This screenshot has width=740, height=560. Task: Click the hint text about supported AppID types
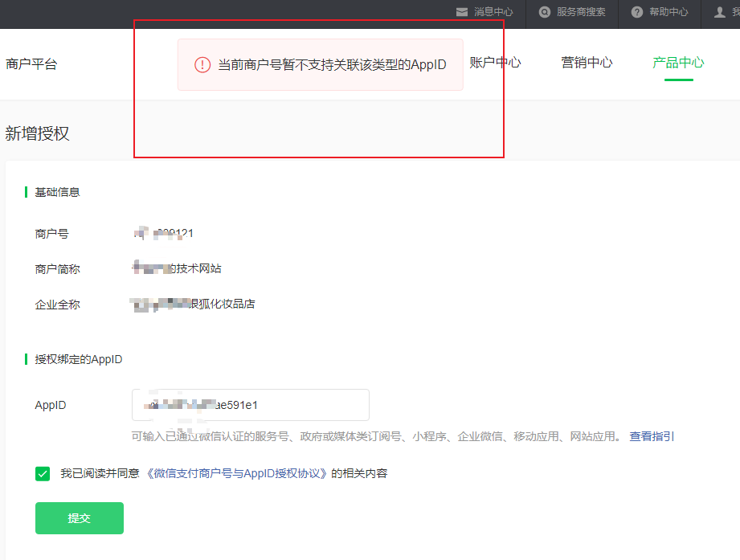377,436
